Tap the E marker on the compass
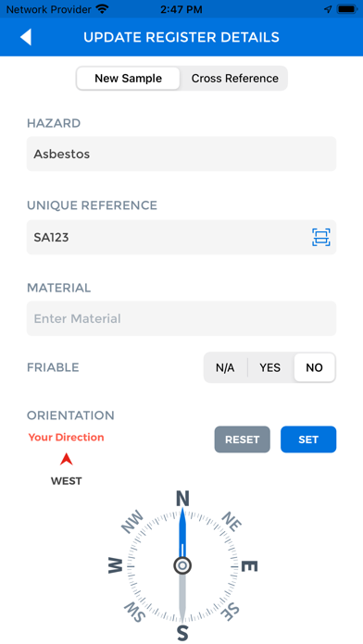 249,566
